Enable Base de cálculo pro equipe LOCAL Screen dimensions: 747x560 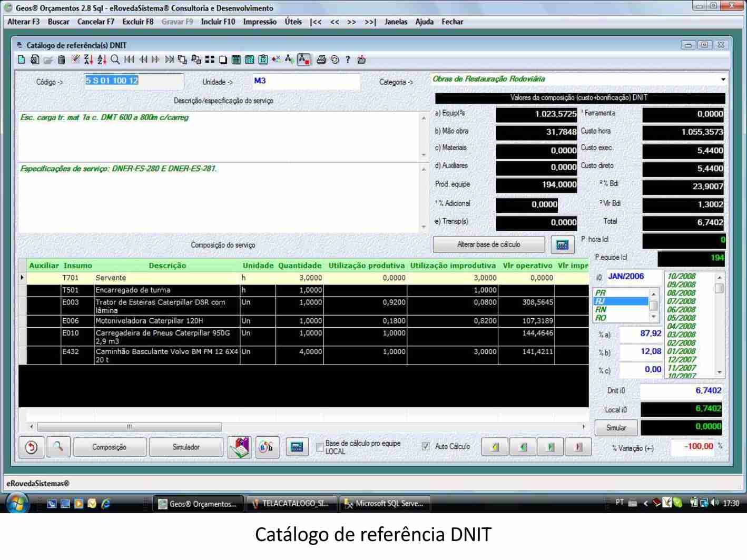coord(320,447)
